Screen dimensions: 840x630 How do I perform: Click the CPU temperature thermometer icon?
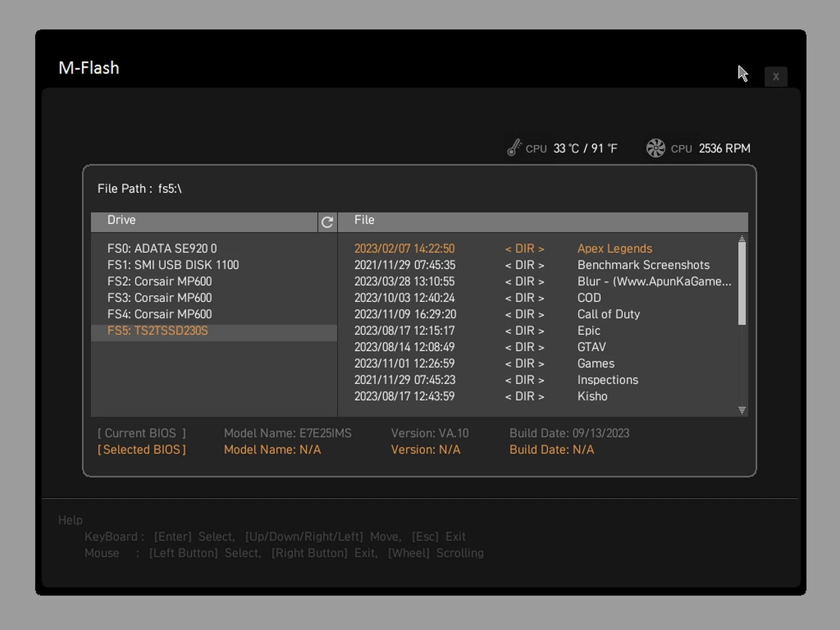coord(513,148)
